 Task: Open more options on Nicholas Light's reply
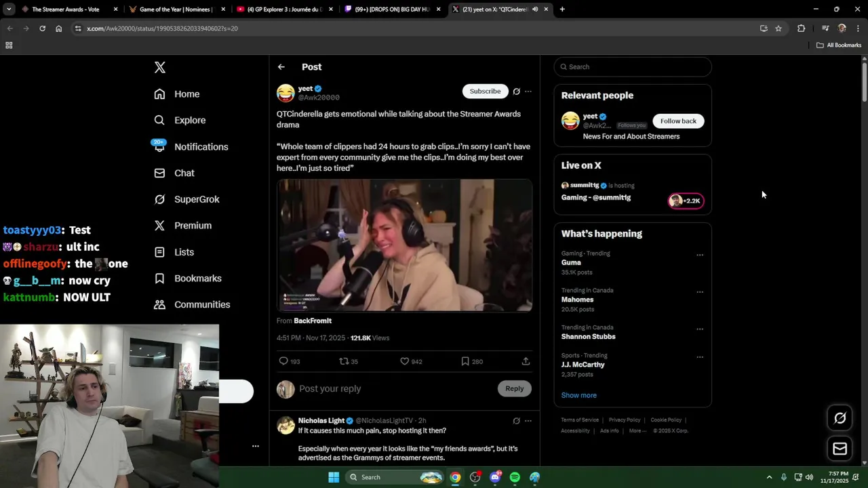pyautogui.click(x=528, y=421)
